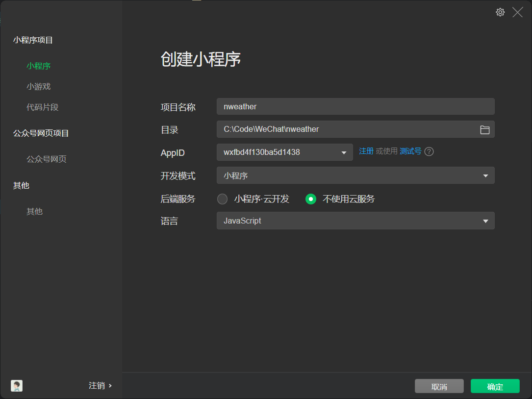
Task: Select 公众号网页 in the sidebar
Action: tap(47, 159)
